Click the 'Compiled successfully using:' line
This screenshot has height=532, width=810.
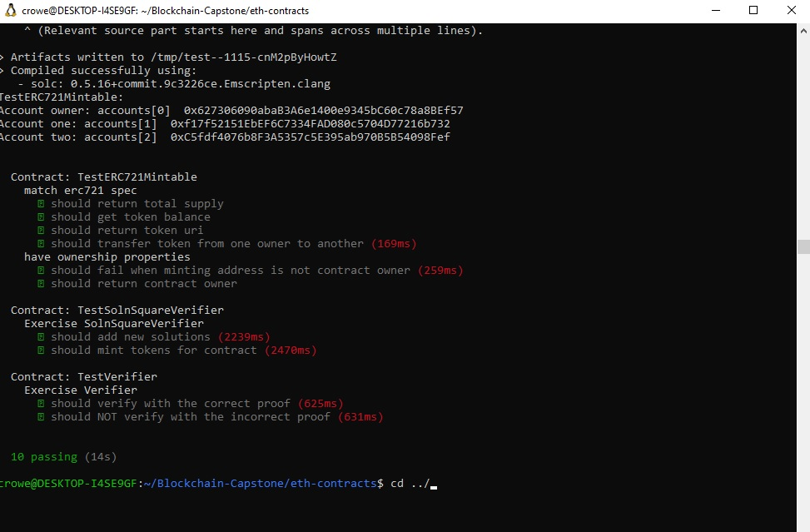pyautogui.click(x=98, y=71)
